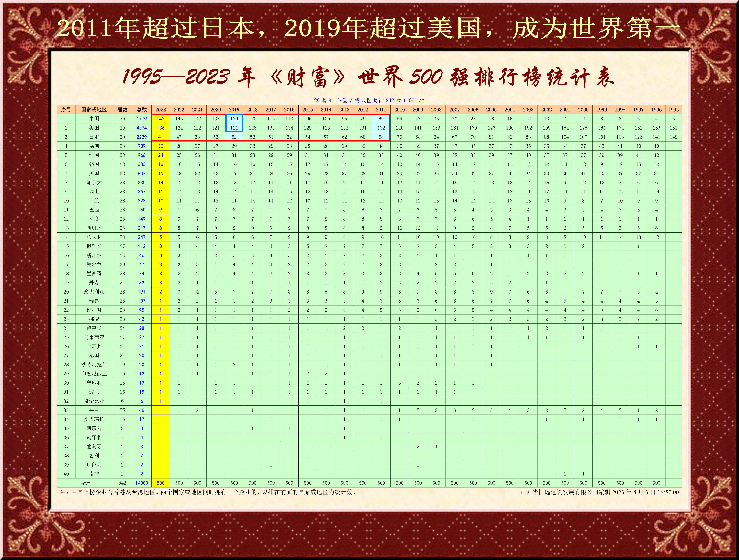739x560 pixels.
Task: Click America's total count 4374
Action: coord(142,128)
